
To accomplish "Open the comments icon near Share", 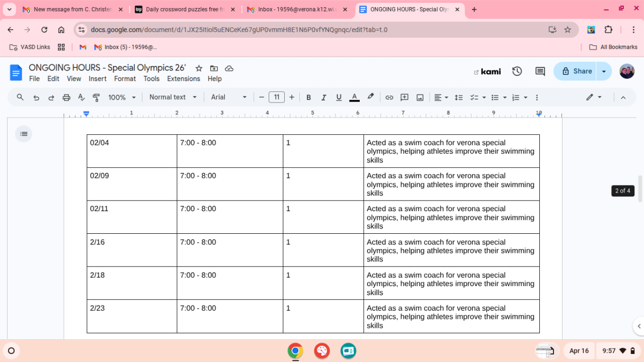I will (x=540, y=71).
